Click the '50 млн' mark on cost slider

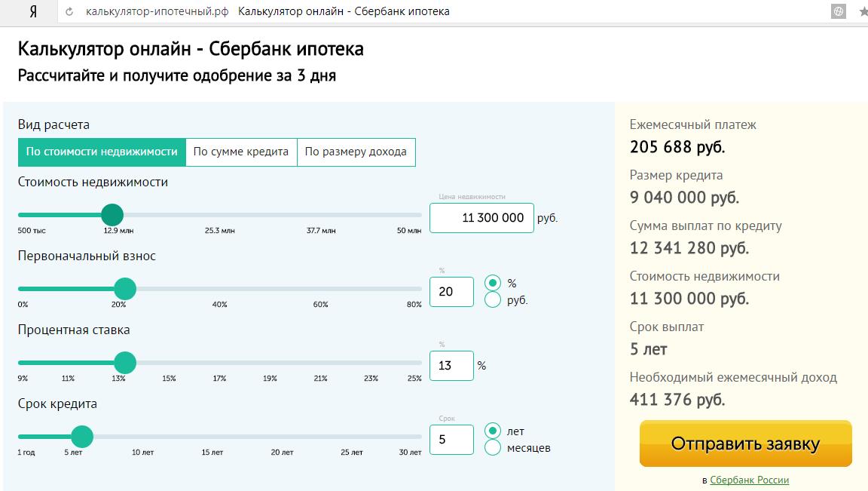[409, 231]
